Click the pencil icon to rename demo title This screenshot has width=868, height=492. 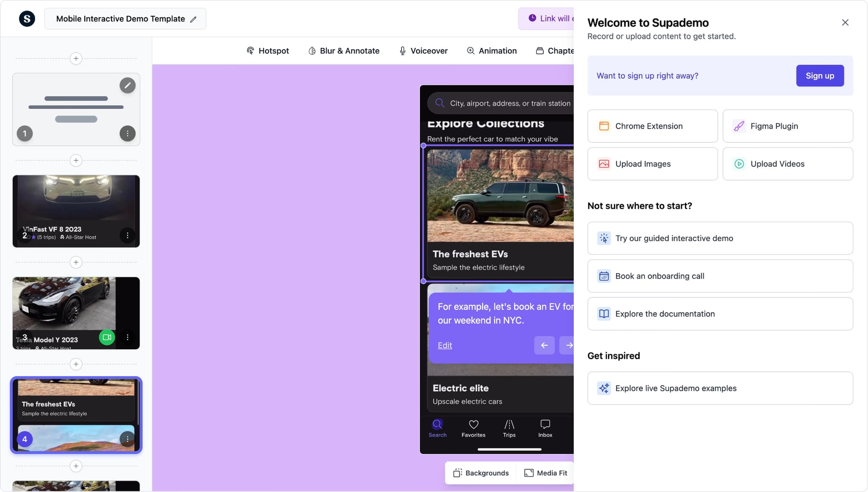(x=193, y=19)
